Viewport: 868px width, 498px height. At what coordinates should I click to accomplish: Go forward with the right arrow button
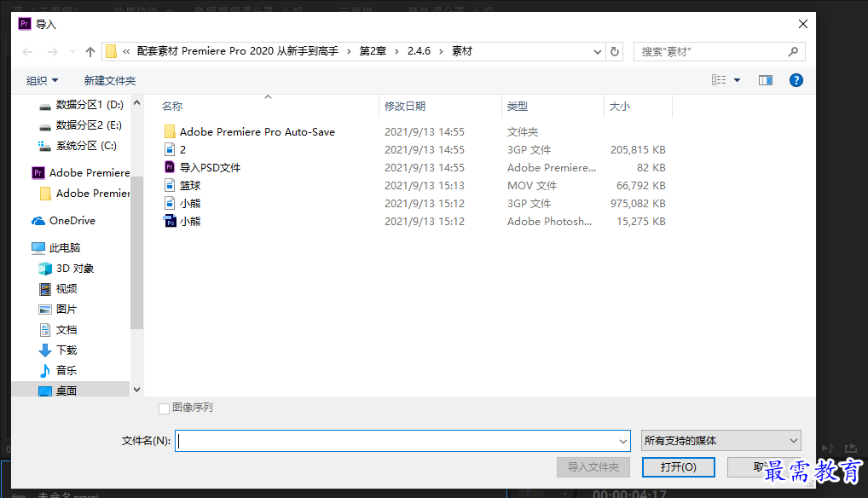(x=53, y=52)
